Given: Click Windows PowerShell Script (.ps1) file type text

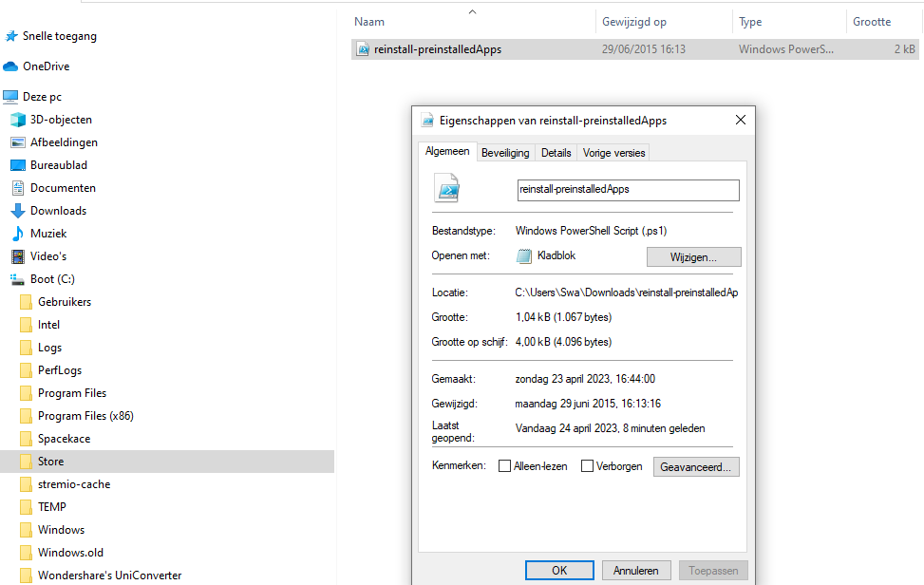Looking at the screenshot, I should [591, 231].
